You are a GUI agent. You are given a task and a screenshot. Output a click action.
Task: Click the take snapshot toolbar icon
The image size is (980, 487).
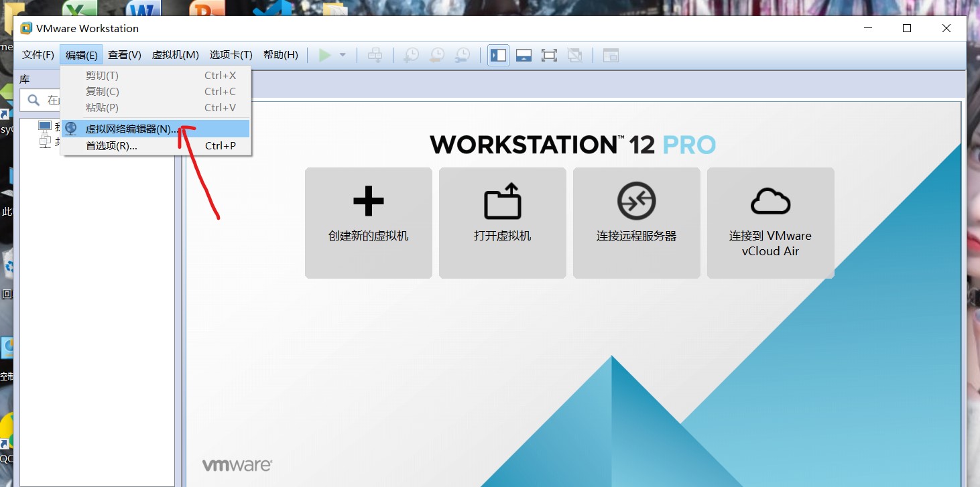pyautogui.click(x=411, y=55)
